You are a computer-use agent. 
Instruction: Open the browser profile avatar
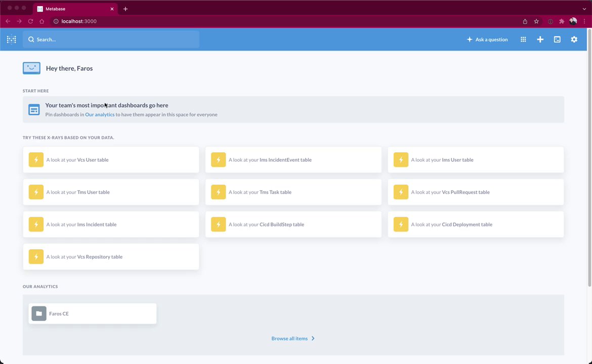573,21
